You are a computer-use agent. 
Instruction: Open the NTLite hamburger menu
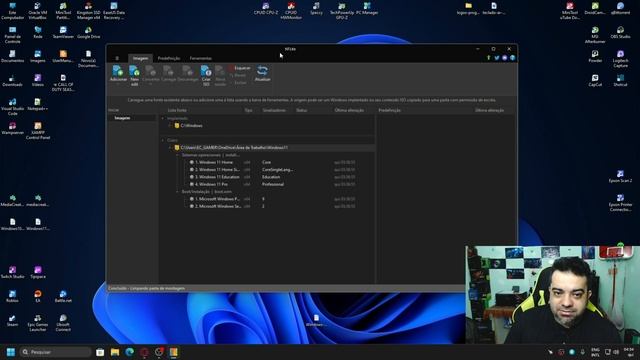117,58
